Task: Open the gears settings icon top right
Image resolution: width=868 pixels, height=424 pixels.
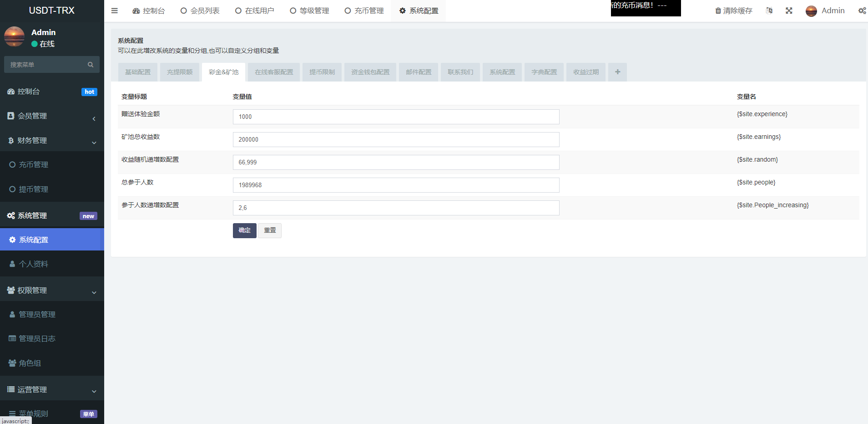Action: pos(862,10)
